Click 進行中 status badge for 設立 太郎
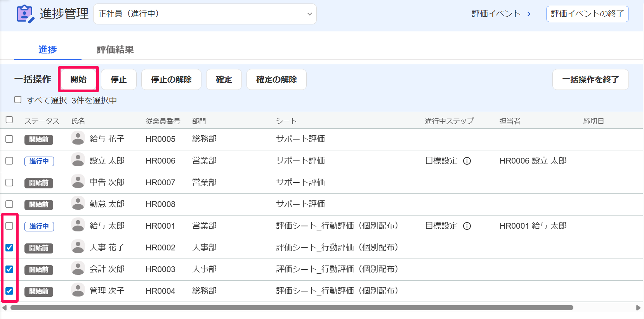Screen dimensions: 644x319 [39, 161]
